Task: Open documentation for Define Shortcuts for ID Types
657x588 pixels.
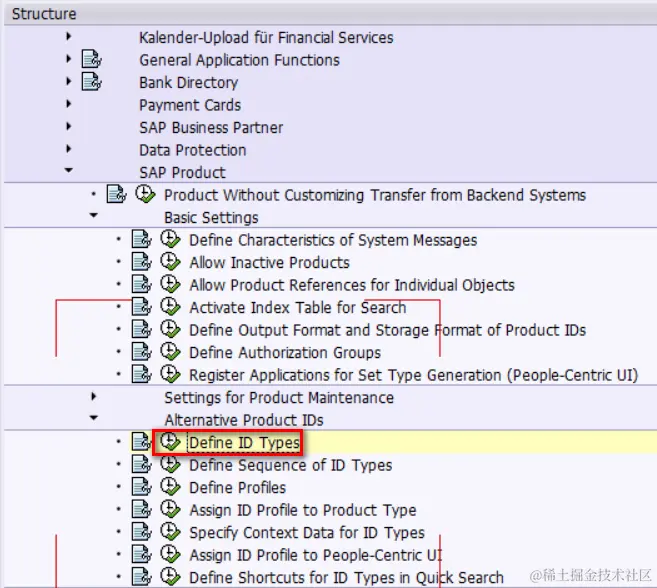Action: click(142, 577)
